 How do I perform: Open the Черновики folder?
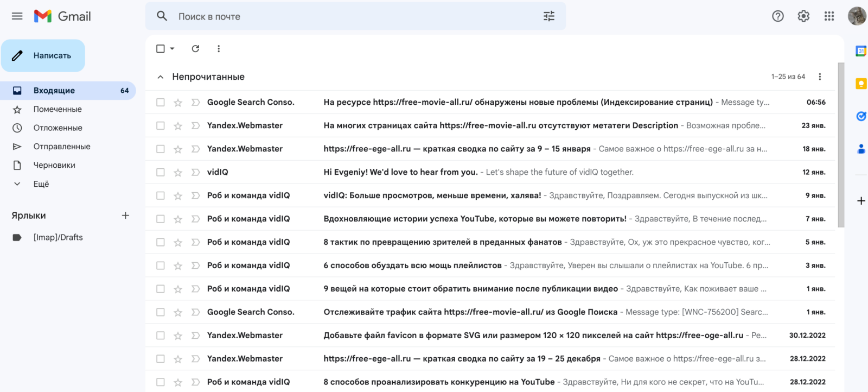coord(54,165)
